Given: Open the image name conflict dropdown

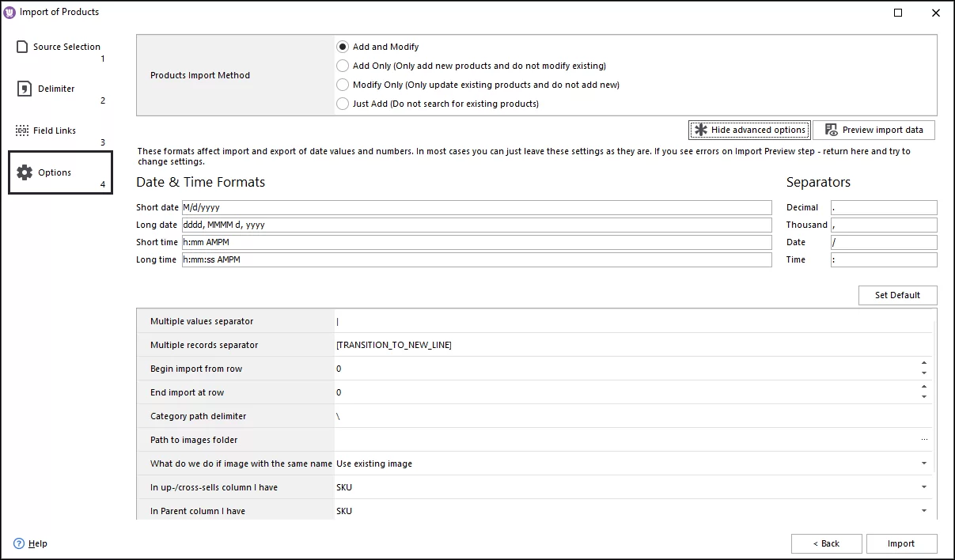Looking at the screenshot, I should tap(923, 464).
